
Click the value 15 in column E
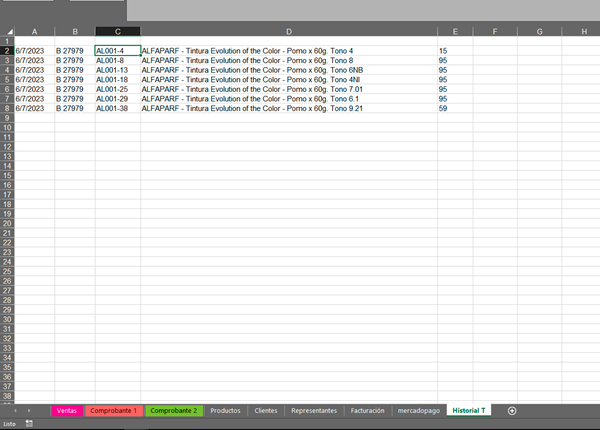tap(455, 51)
